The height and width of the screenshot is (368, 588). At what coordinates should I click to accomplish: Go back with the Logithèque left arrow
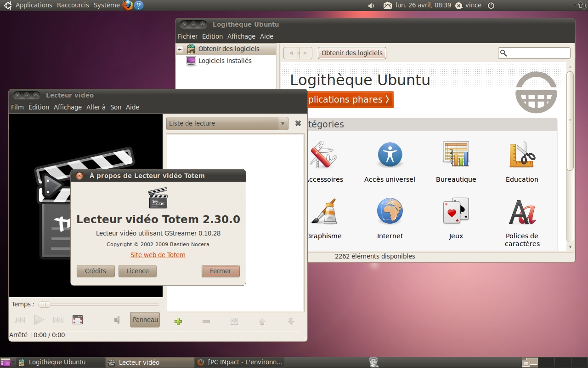click(x=291, y=53)
